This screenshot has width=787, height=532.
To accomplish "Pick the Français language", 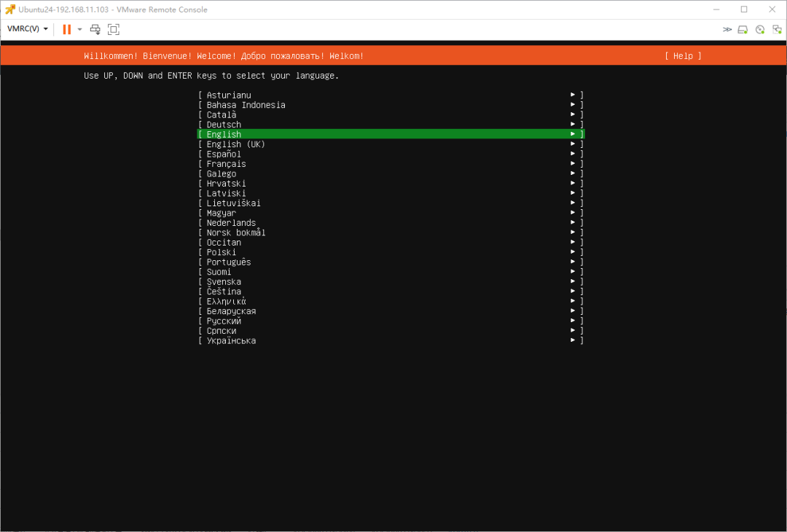I will (x=391, y=164).
